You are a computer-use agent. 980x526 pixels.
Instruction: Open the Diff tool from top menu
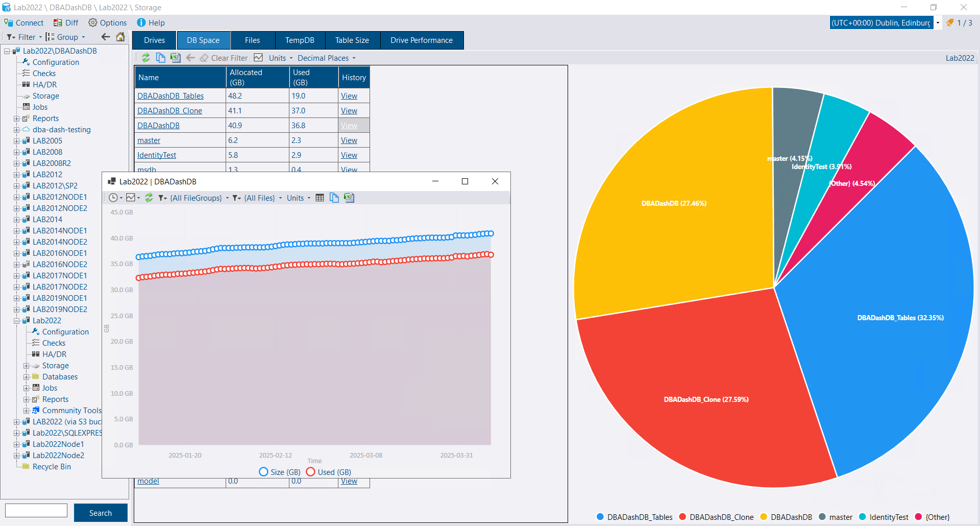tap(66, 22)
